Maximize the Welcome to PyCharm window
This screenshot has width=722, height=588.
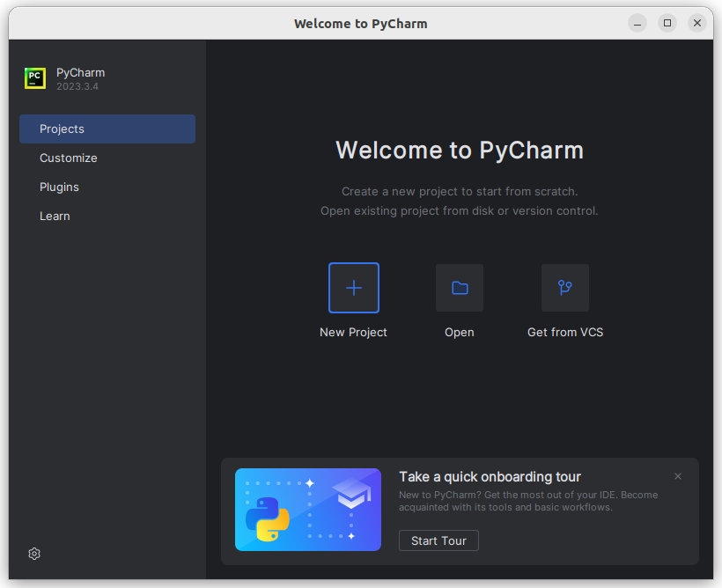[x=667, y=23]
